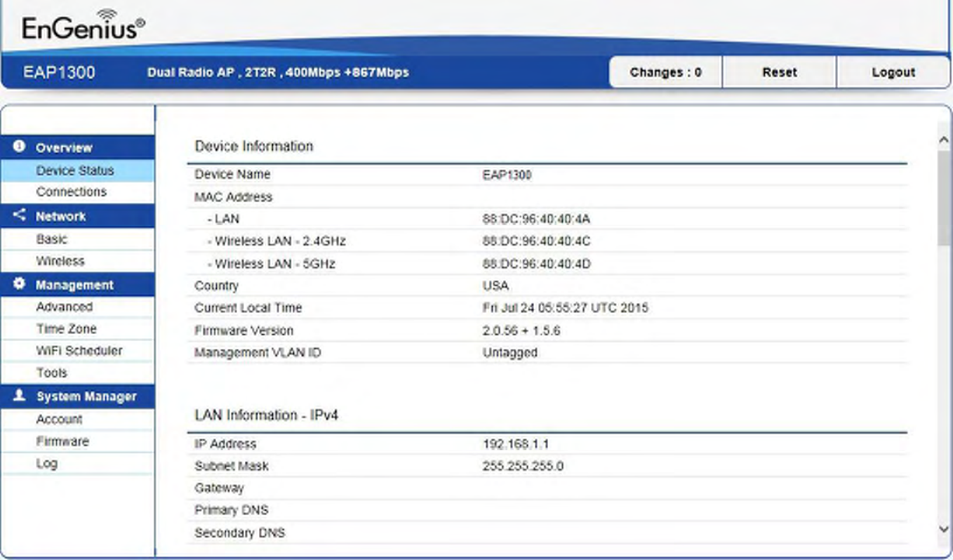Open the Wireless settings page
The width and height of the screenshot is (953, 560).
[77, 261]
